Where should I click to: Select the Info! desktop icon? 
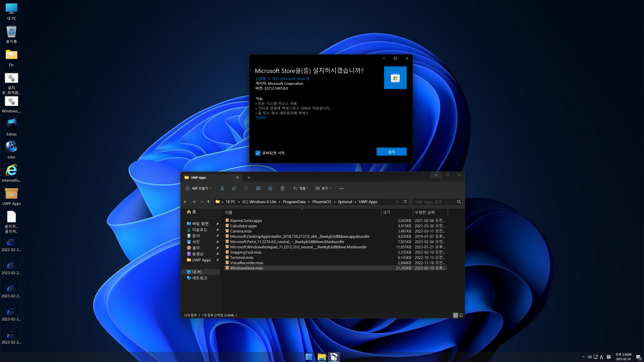(11, 150)
